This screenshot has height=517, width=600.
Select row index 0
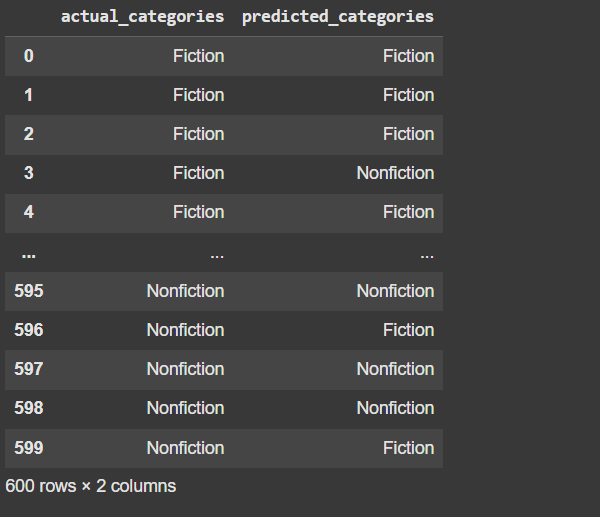tap(28, 56)
